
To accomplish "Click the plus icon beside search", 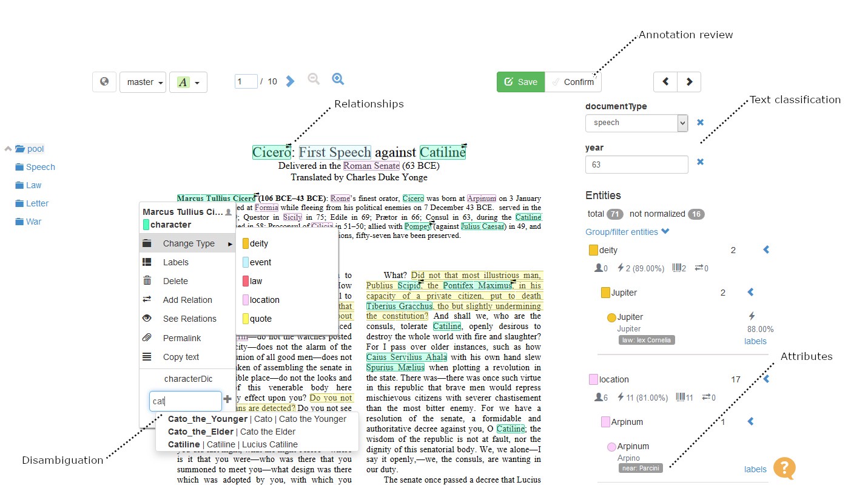I will coord(227,399).
